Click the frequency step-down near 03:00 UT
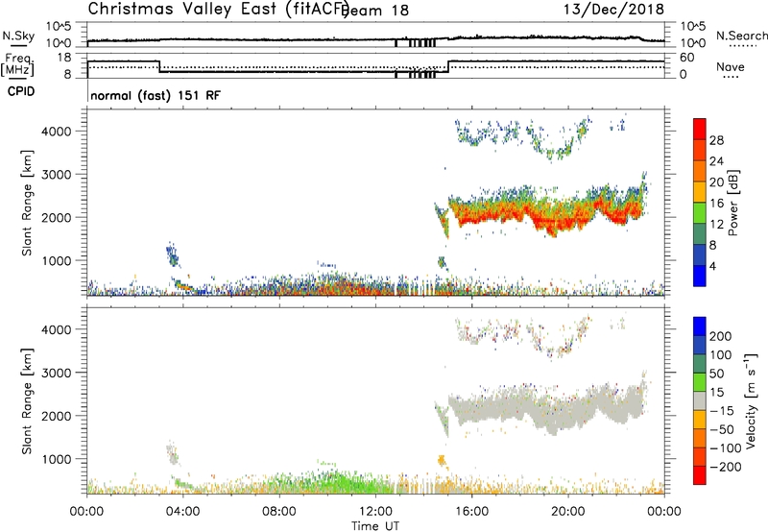The height and width of the screenshot is (532, 768). [159, 66]
